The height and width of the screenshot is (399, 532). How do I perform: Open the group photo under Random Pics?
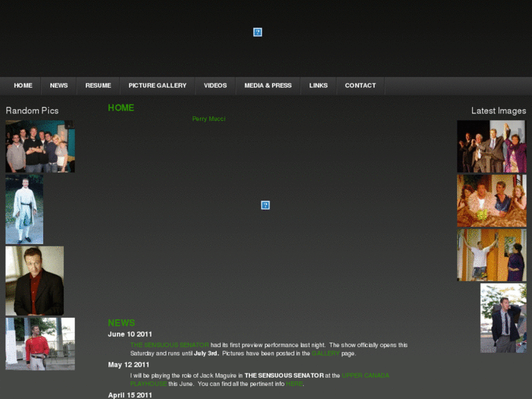tap(40, 146)
